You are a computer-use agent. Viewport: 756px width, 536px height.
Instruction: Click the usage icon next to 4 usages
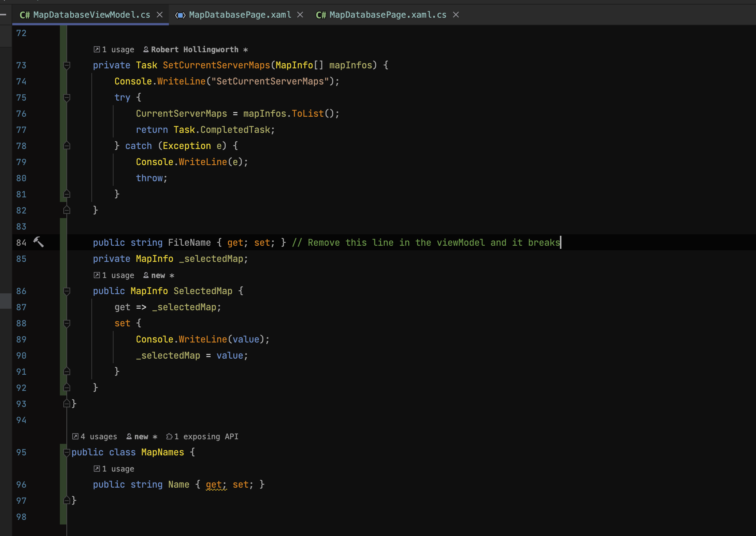point(75,436)
